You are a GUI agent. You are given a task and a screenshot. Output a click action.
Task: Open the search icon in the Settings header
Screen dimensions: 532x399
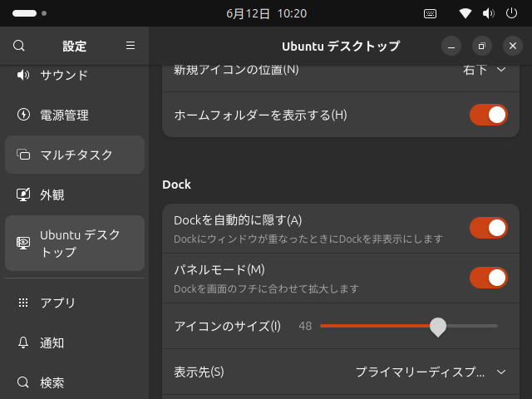[x=19, y=46]
